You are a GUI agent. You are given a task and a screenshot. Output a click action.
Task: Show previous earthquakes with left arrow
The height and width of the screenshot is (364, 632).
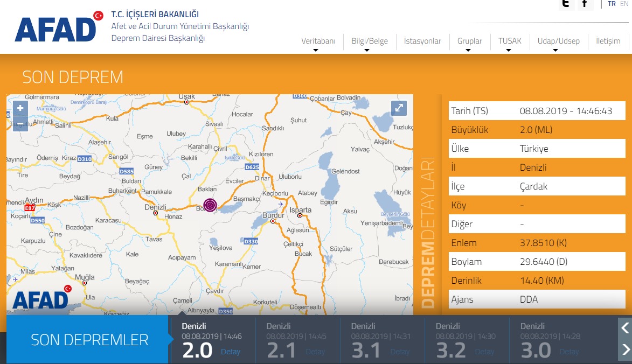[625, 327]
